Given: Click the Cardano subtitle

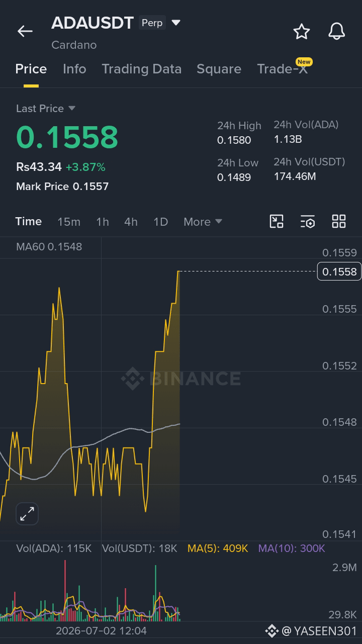Looking at the screenshot, I should 74,45.
